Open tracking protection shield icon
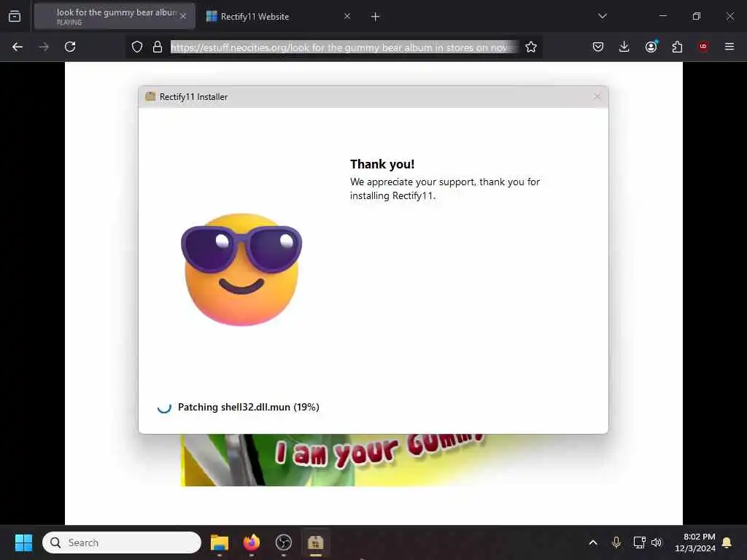 pyautogui.click(x=137, y=47)
